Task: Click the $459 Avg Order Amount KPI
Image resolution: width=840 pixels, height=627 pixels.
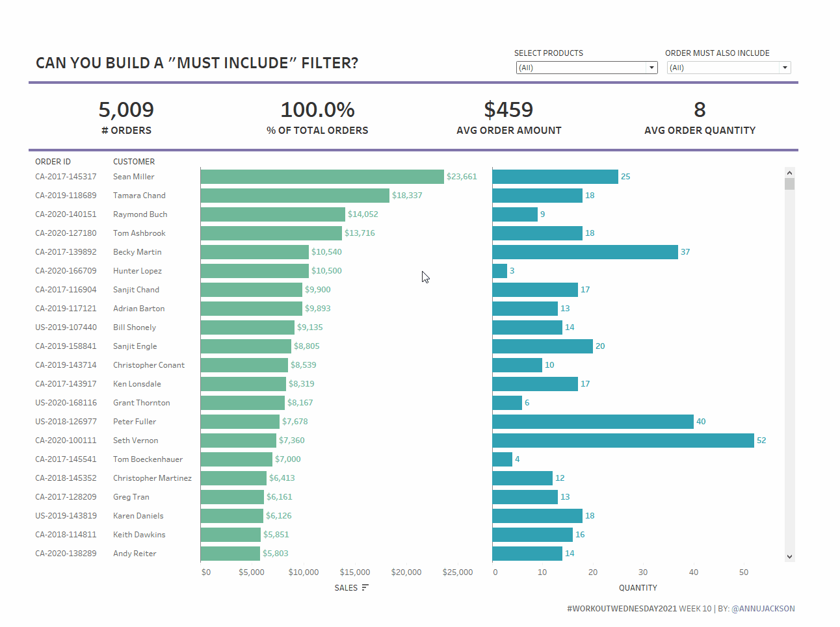Action: tap(508, 110)
